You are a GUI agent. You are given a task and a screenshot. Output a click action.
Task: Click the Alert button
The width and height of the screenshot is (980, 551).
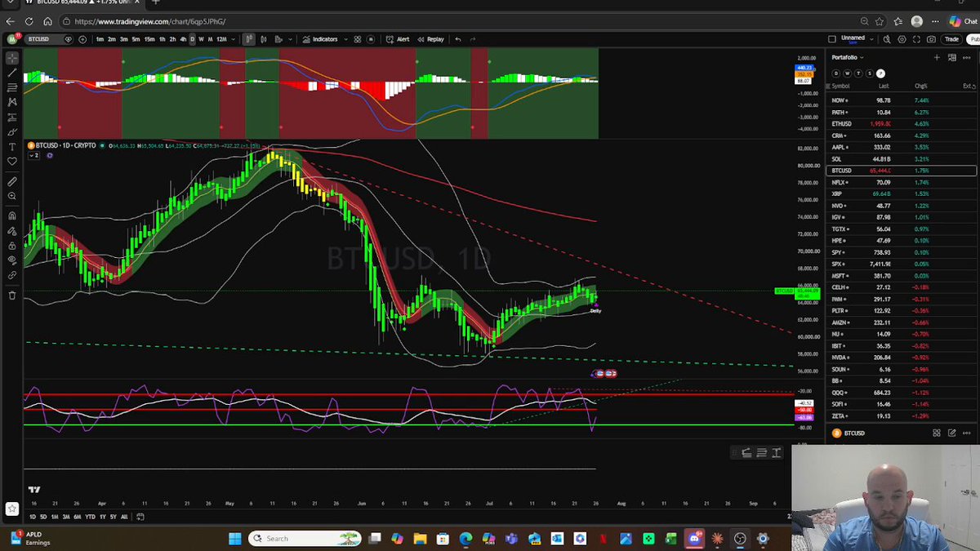point(399,39)
